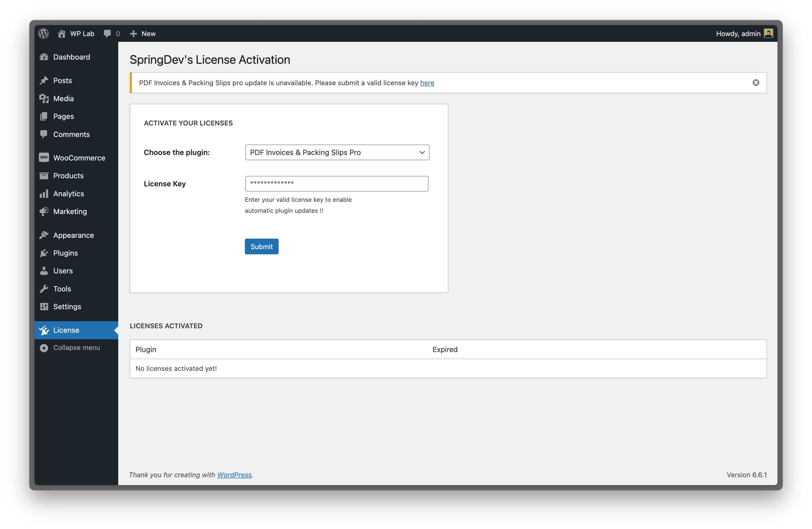The width and height of the screenshot is (812, 529).
Task: Click the Marketing megaphone icon
Action: coord(44,211)
